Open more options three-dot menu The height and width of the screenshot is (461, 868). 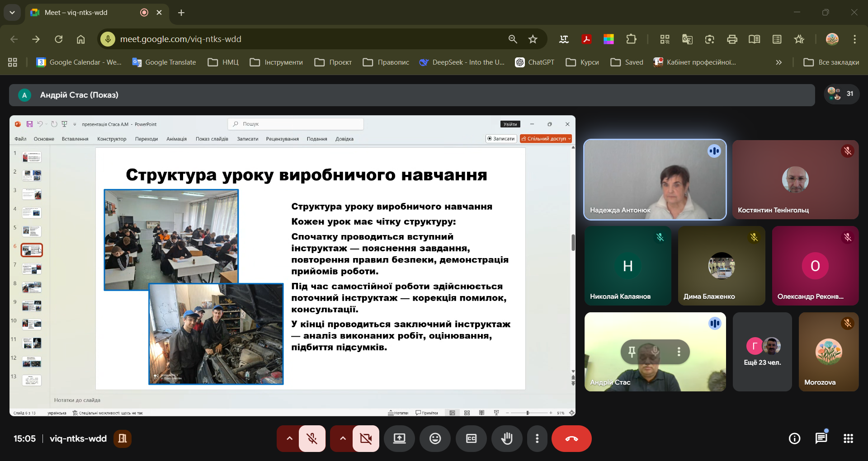coord(537,438)
